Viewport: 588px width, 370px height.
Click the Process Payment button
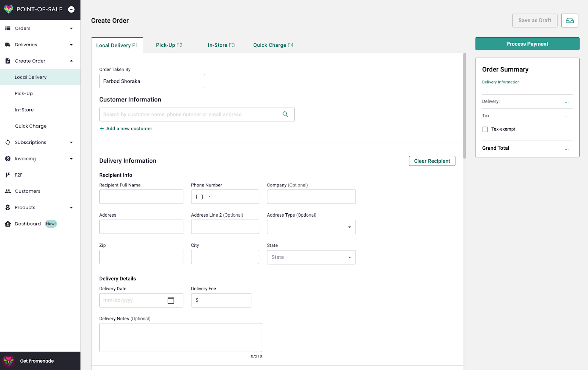pos(527,44)
